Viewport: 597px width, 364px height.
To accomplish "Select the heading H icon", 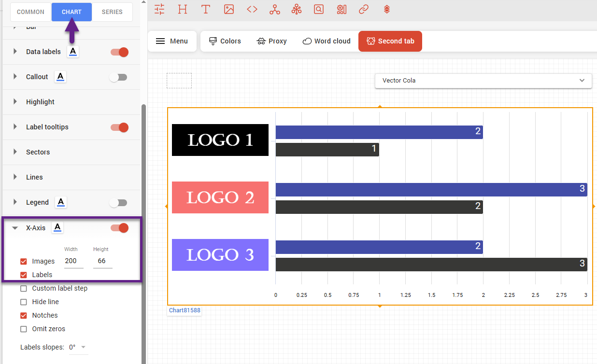I will [x=183, y=9].
